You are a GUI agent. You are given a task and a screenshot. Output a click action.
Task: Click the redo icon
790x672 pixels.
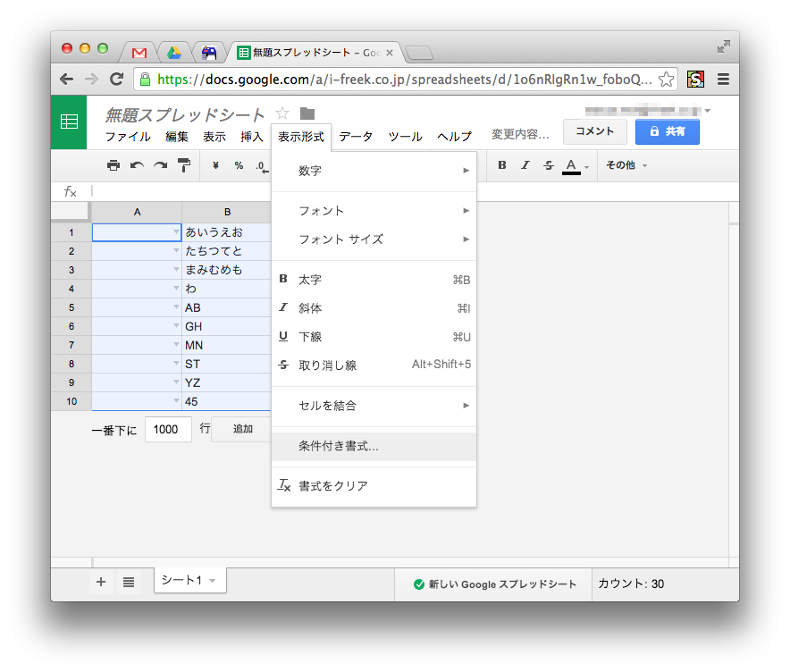pyautogui.click(x=162, y=165)
